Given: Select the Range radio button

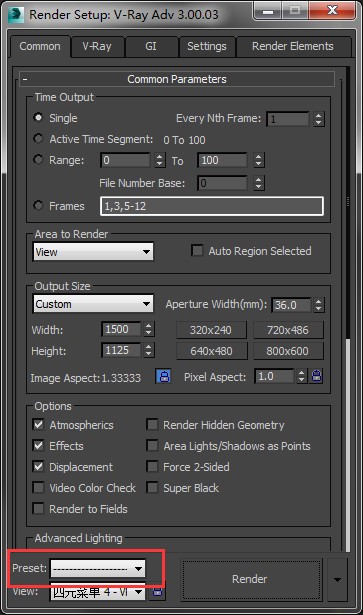Looking at the screenshot, I should pos(38,160).
